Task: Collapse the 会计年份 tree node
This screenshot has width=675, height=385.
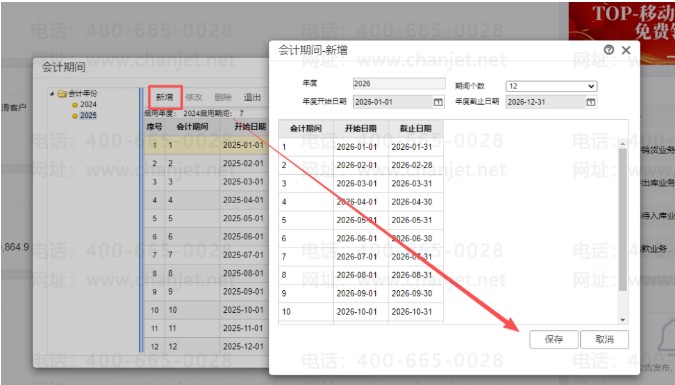Action: (x=52, y=93)
